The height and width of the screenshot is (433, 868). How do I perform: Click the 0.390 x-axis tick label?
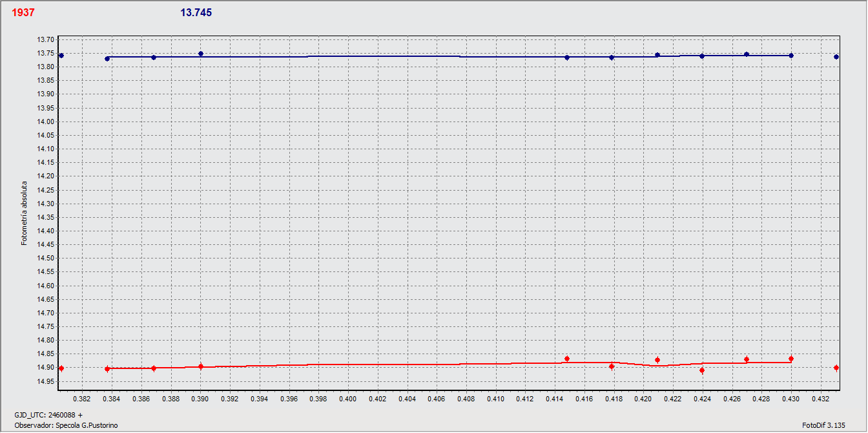click(x=200, y=399)
